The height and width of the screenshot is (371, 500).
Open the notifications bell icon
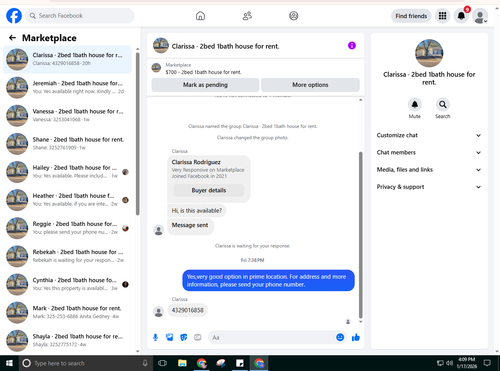461,16
